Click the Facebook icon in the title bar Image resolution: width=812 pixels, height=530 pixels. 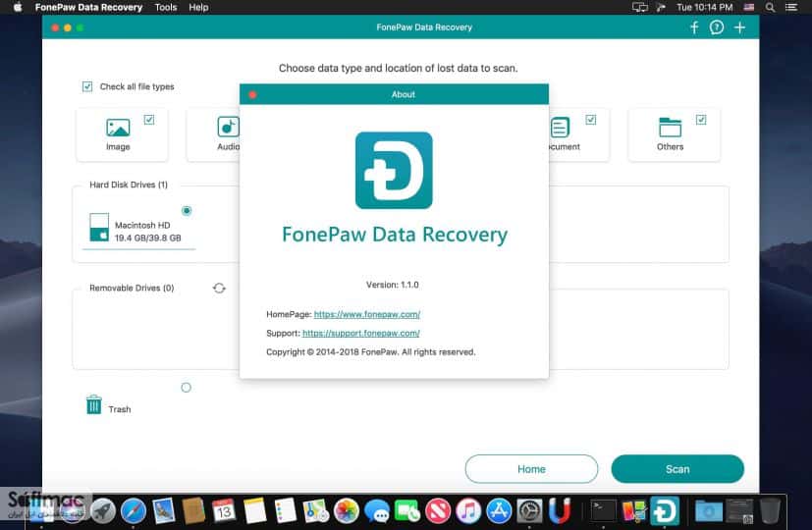pos(694,27)
